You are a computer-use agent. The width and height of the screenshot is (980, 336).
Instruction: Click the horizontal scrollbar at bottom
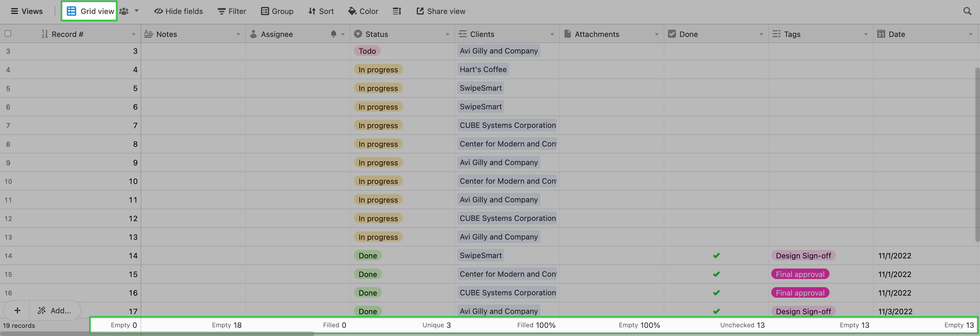(157, 334)
